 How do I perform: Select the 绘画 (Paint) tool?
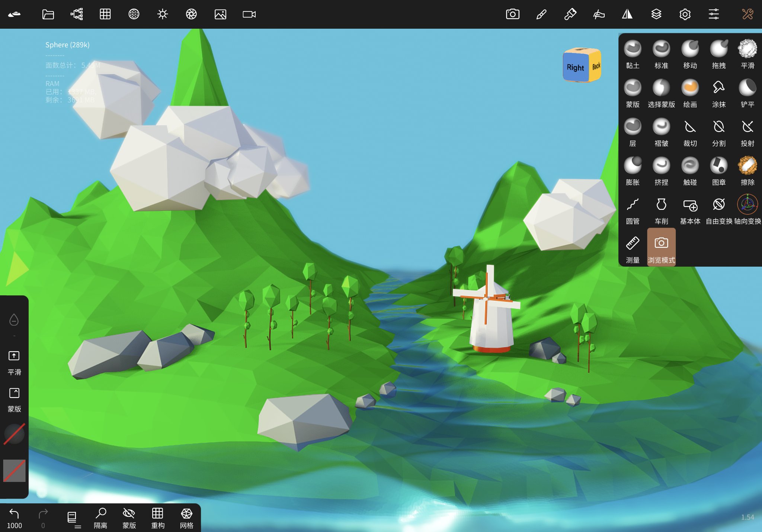690,93
